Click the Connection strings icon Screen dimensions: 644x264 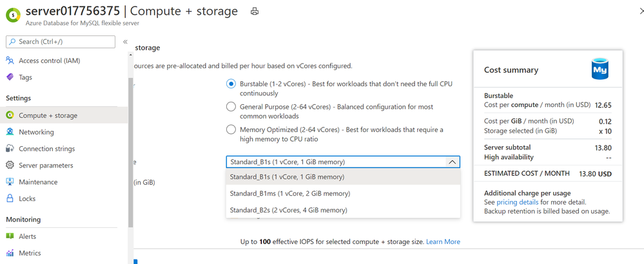(x=10, y=149)
